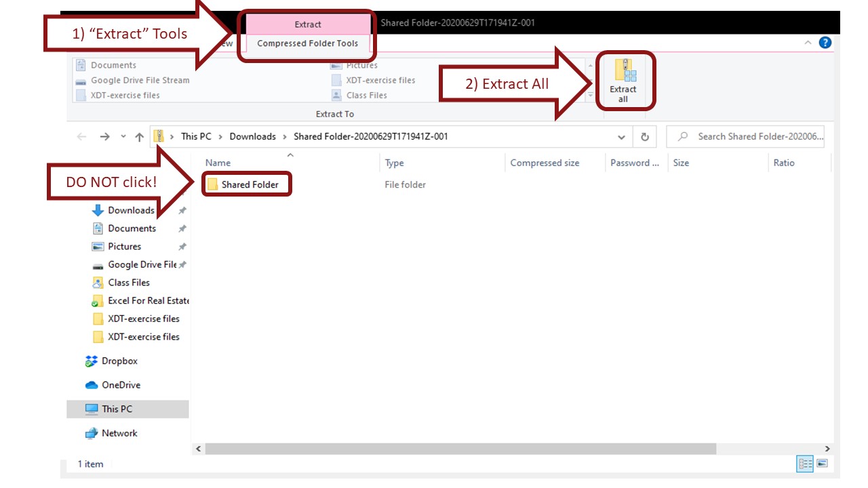The width and height of the screenshot is (868, 488).
Task: Click Shared Folder-20200629T171941Z-001 in address path
Action: [x=371, y=136]
